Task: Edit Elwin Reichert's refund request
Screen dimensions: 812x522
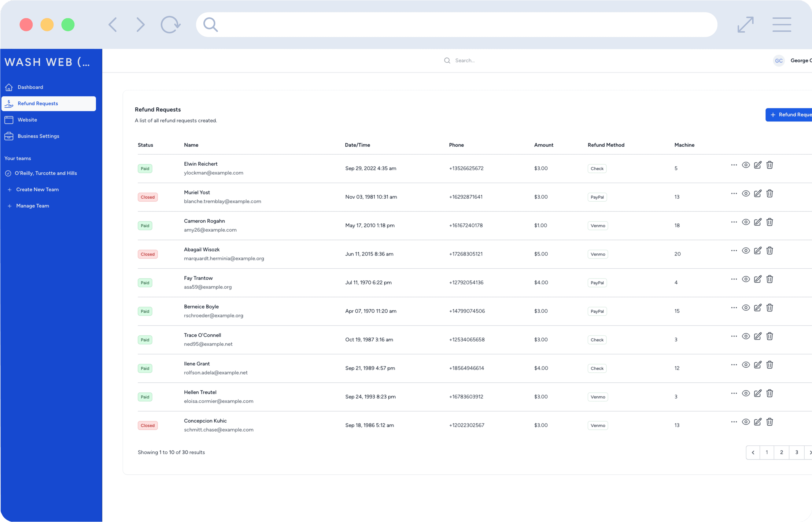Action: pos(758,165)
